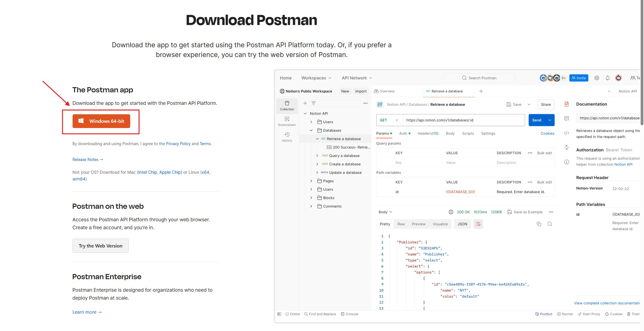Click the Try the Web Version button
The image size is (644, 331).
click(101, 246)
